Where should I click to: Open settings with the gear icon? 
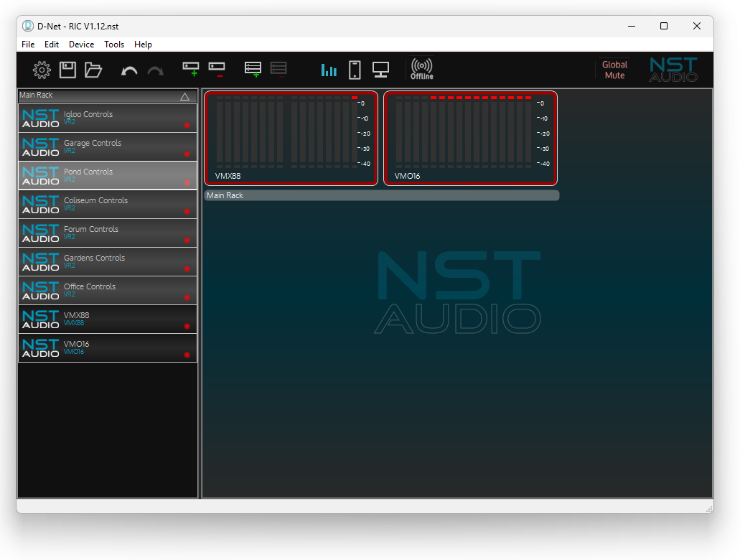click(42, 70)
